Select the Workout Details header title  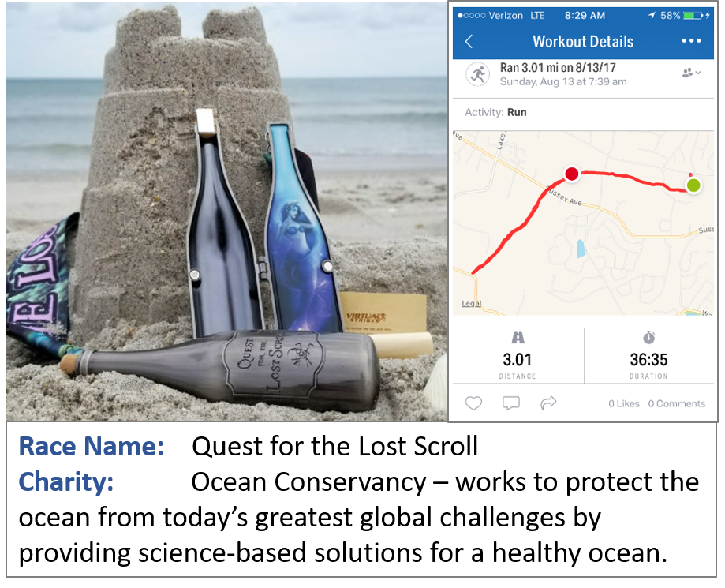582,41
